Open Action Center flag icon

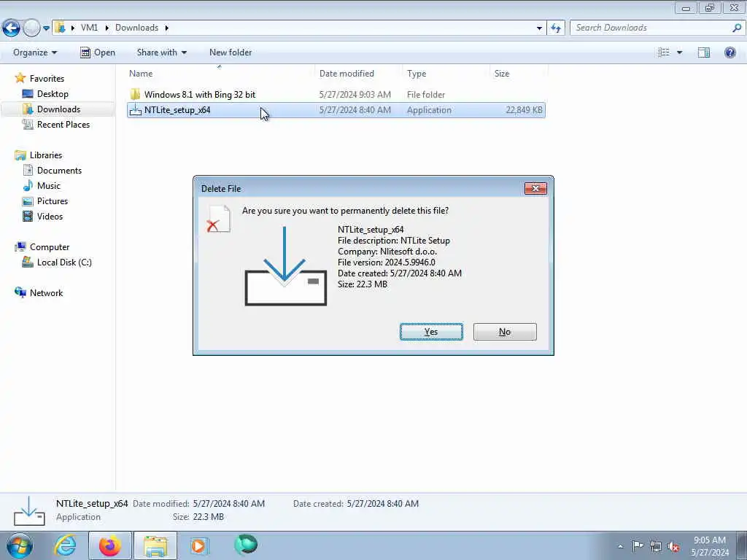[638, 545]
